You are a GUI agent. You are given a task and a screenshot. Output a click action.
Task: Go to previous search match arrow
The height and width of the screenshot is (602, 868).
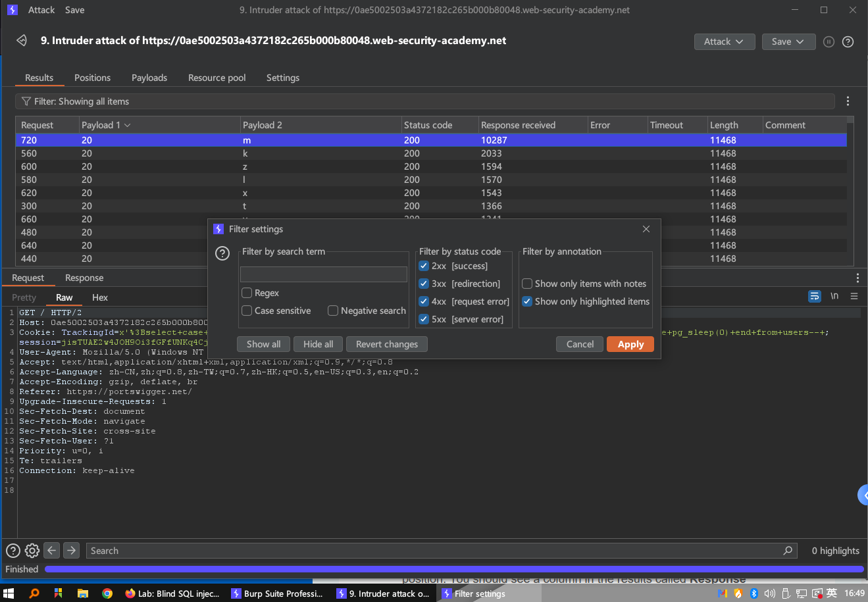pyautogui.click(x=52, y=550)
